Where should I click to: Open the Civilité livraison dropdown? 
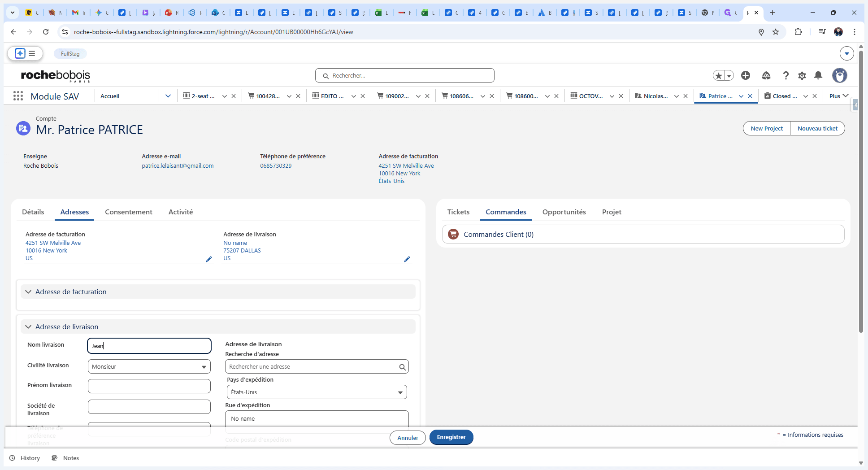coord(149,366)
